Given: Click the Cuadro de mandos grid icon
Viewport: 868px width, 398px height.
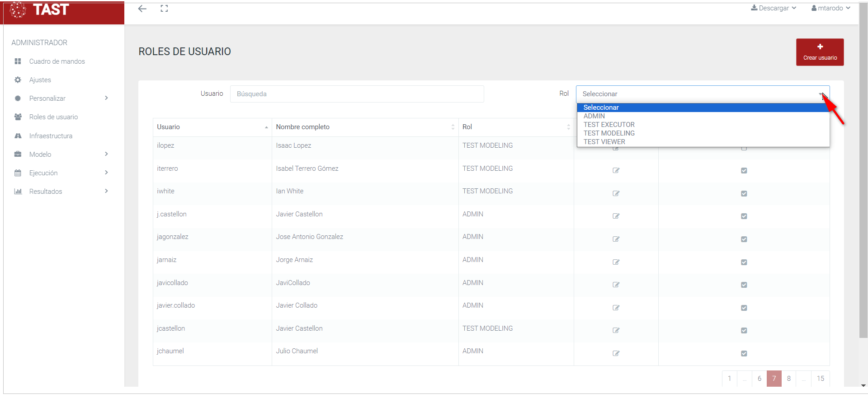Looking at the screenshot, I should pyautogui.click(x=18, y=61).
